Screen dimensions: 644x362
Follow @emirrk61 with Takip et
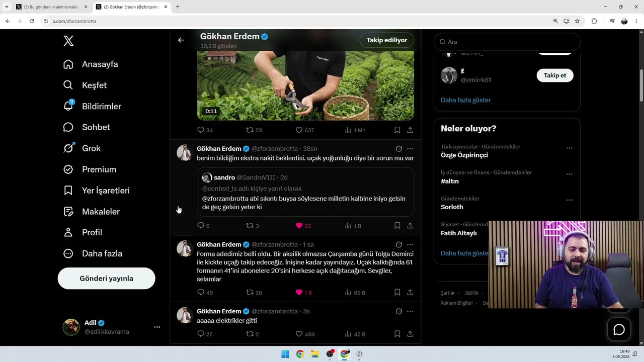[x=555, y=75]
